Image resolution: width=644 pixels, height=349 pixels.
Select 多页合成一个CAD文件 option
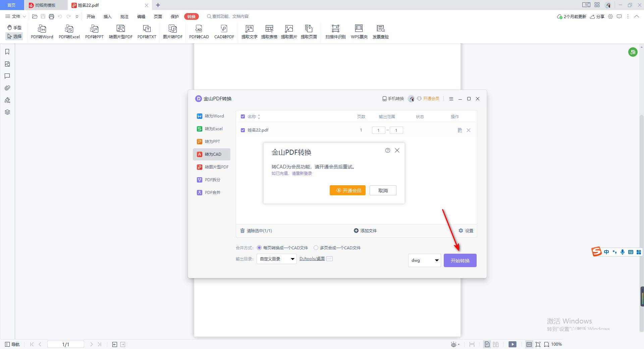tap(316, 248)
